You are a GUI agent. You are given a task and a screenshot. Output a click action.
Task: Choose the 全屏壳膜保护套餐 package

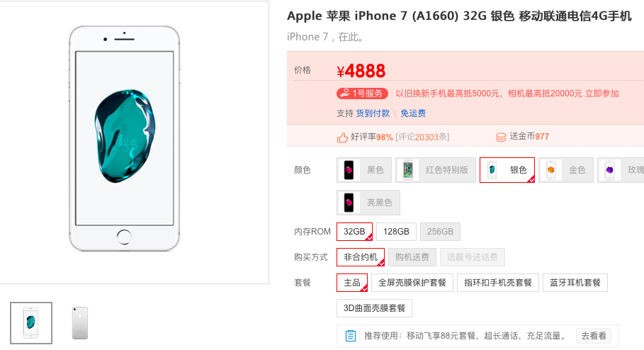coord(412,283)
